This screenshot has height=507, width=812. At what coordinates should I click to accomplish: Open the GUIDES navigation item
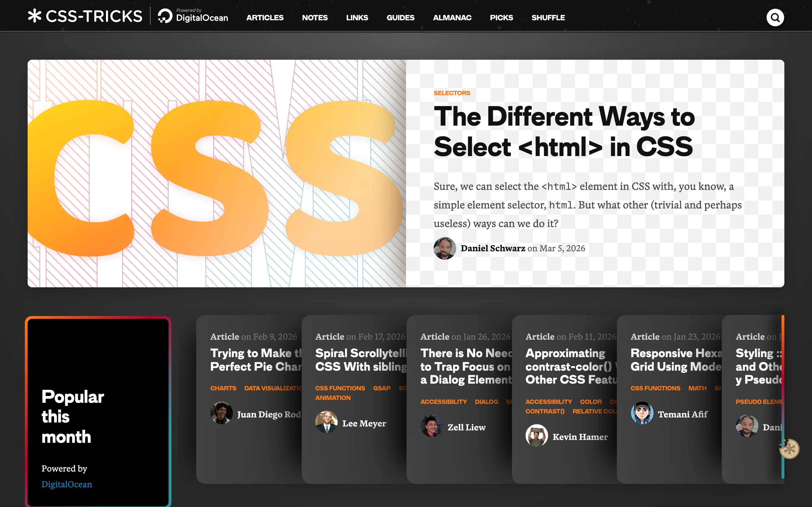[400, 17]
